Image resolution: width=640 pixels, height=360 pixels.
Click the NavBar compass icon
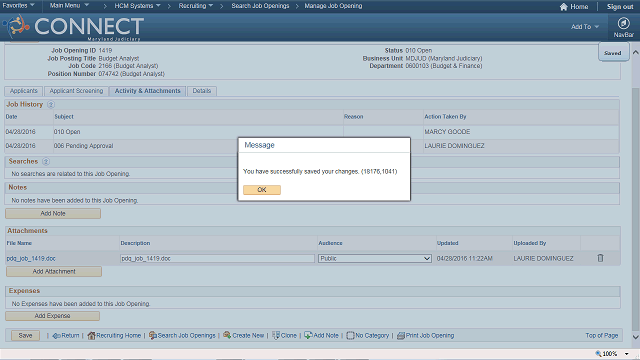623,23
